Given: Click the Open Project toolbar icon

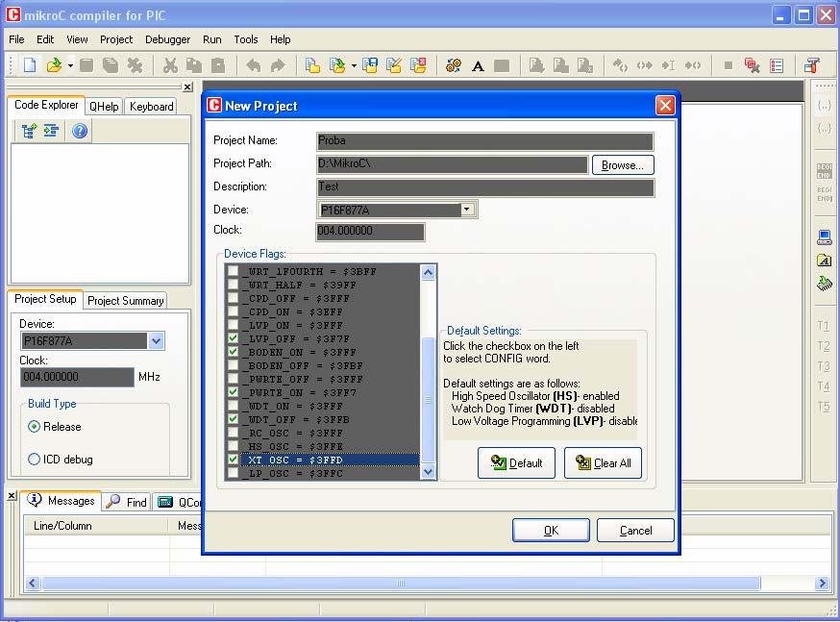Looking at the screenshot, I should tap(337, 65).
